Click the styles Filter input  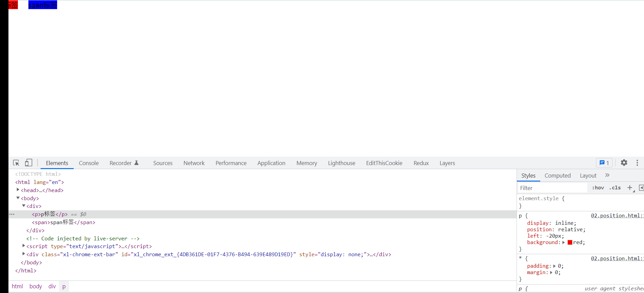[x=553, y=188]
